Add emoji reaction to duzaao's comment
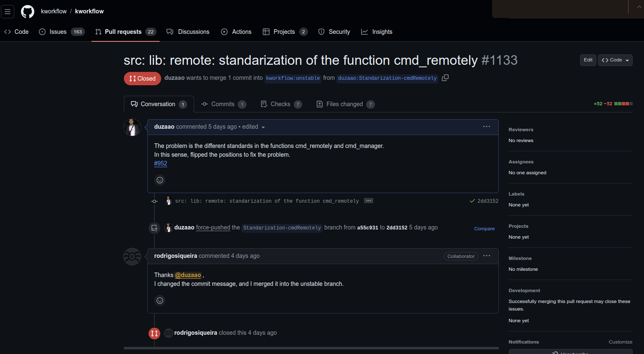 point(160,180)
